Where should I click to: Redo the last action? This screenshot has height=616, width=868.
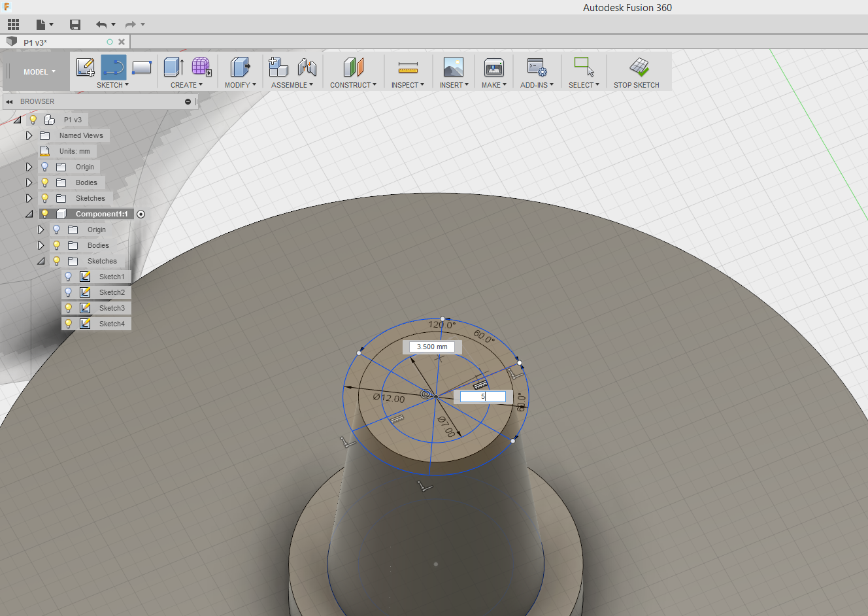click(x=131, y=24)
